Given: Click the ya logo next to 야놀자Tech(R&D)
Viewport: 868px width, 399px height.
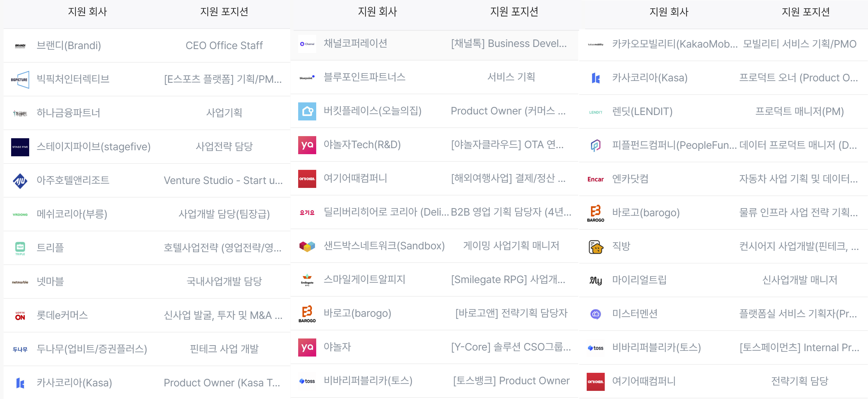Looking at the screenshot, I should tap(307, 145).
